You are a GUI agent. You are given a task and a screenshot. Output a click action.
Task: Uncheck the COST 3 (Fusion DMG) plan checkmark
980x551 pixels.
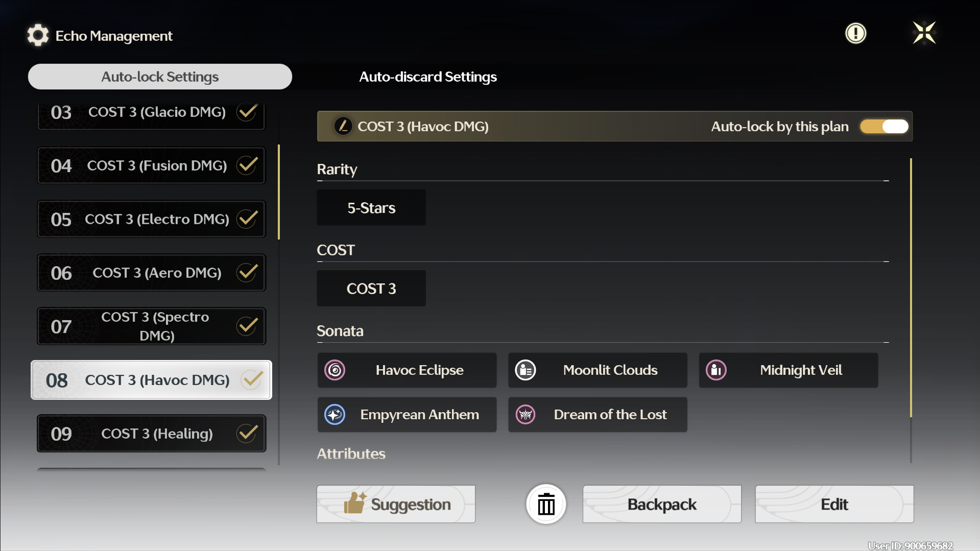(x=247, y=165)
